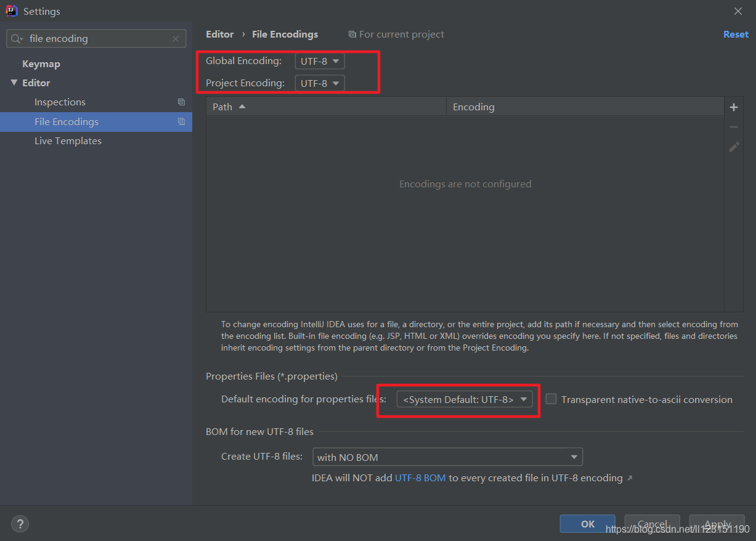This screenshot has height=541, width=756.
Task: Click the Apply button
Action: coord(717,524)
